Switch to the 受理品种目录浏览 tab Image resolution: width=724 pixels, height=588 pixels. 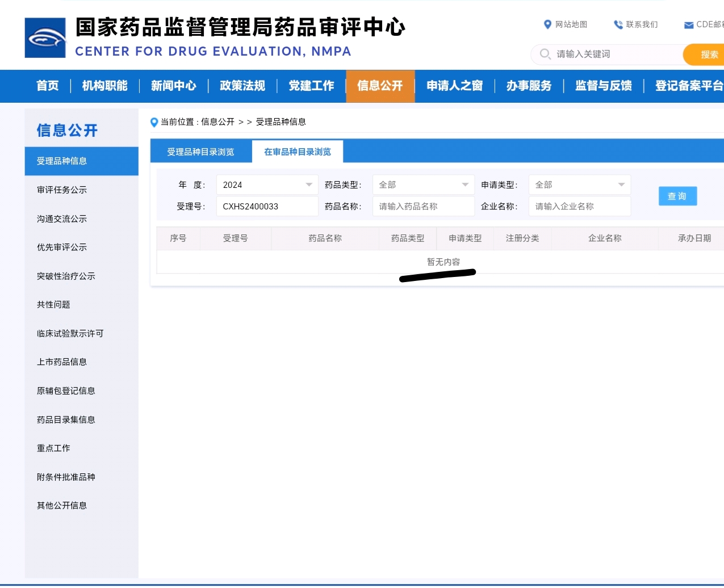coord(200,152)
